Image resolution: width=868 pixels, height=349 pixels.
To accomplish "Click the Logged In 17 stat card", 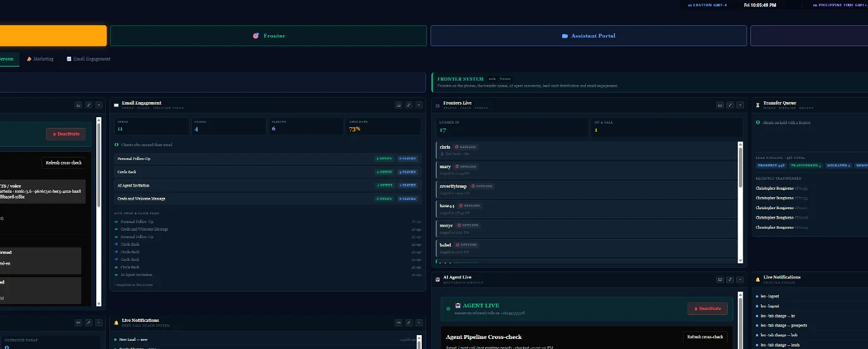I will [x=512, y=127].
